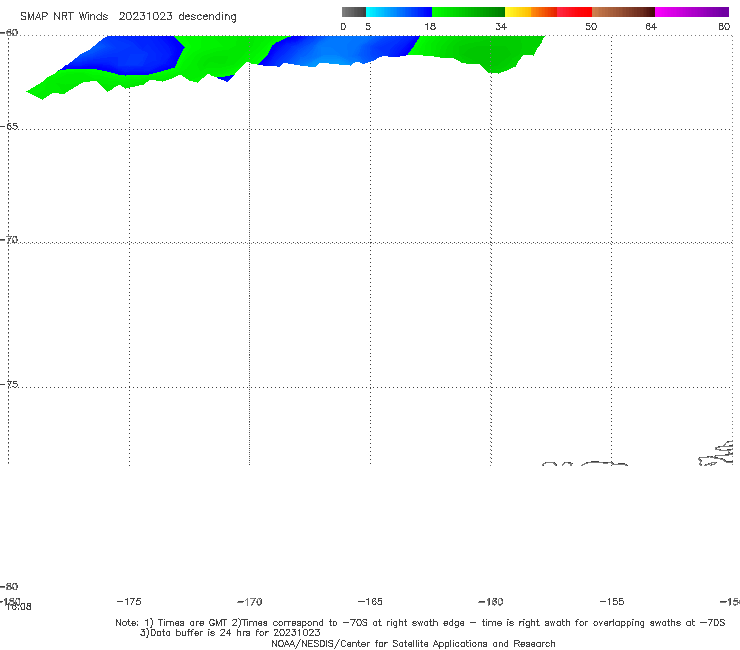740x650 pixels.
Task: Click the blue wind region between -170 and -165
Action: pyautogui.click(x=340, y=50)
